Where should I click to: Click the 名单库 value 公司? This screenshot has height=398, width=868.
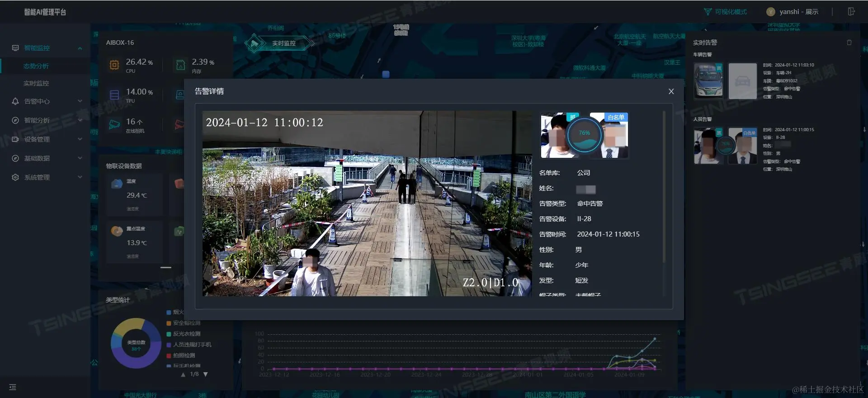pyautogui.click(x=584, y=173)
